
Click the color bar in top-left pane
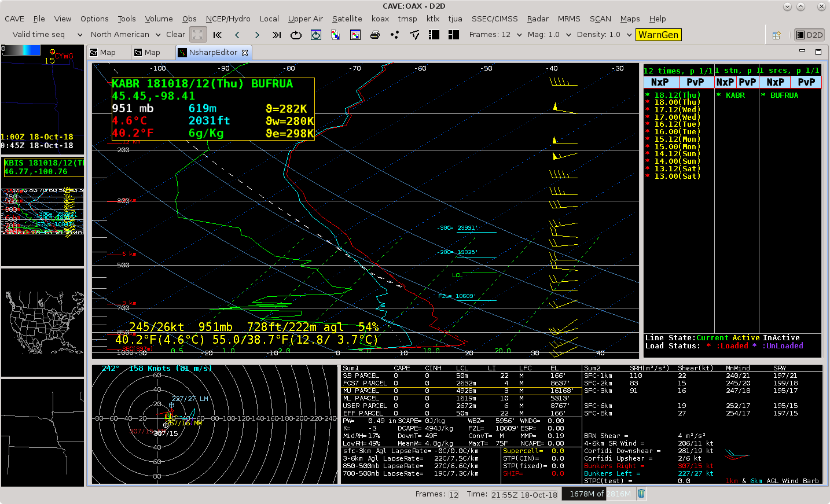click(x=21, y=50)
